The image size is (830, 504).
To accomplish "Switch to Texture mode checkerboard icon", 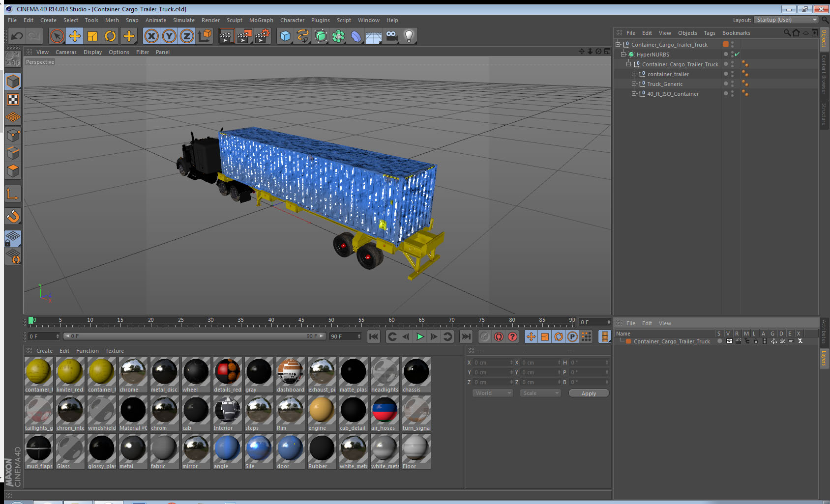I will 13,99.
